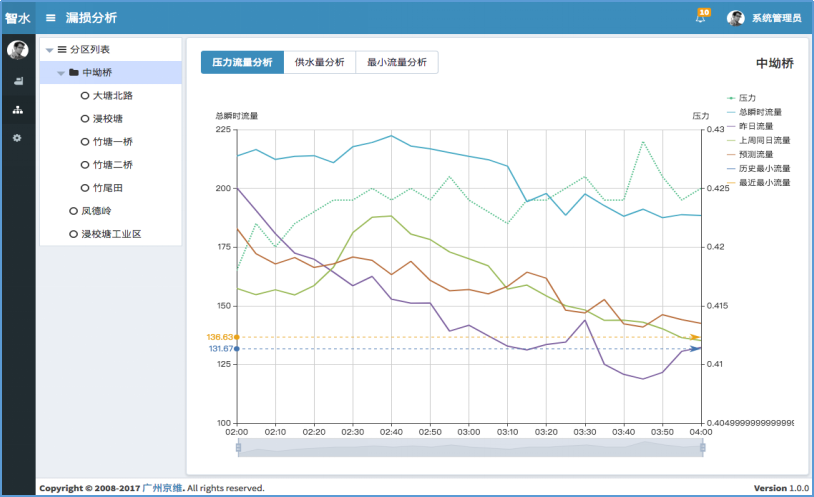Click the hamburger menu icon in header
Screen dimensions: 814x497
(x=51, y=17)
